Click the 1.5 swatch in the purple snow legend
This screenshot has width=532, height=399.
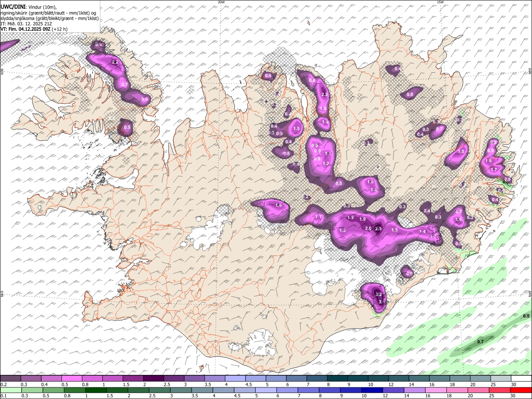tap(133, 378)
